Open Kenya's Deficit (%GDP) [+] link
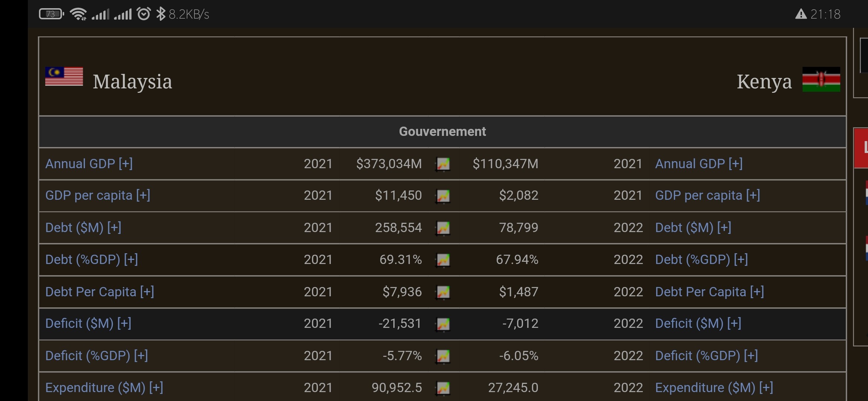The height and width of the screenshot is (401, 868). click(706, 356)
